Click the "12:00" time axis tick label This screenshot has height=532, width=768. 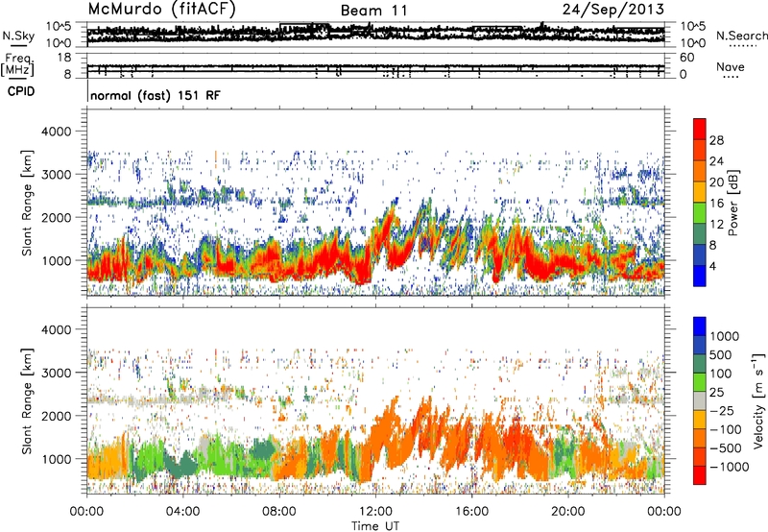pyautogui.click(x=375, y=512)
